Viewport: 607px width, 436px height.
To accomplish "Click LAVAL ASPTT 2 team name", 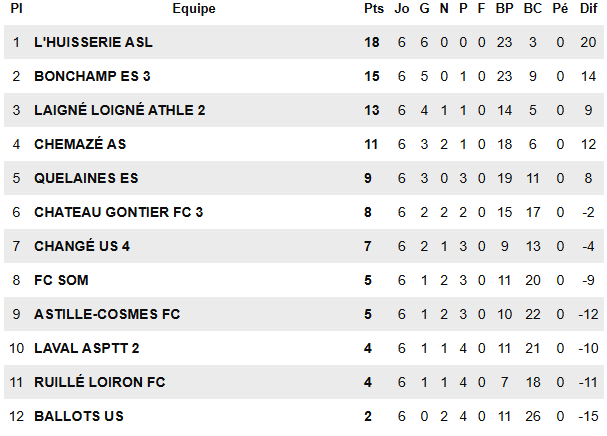I will tap(87, 348).
